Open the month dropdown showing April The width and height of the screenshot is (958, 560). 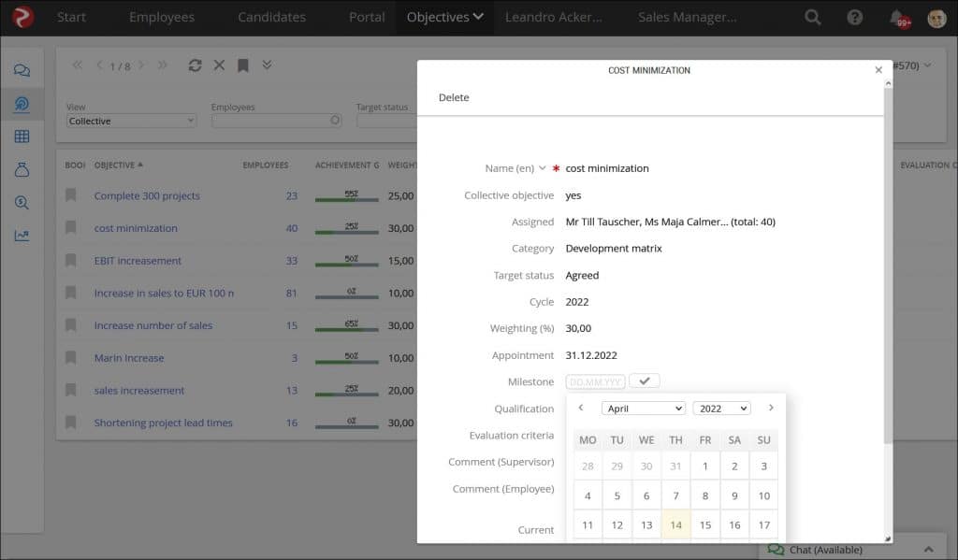click(x=644, y=409)
